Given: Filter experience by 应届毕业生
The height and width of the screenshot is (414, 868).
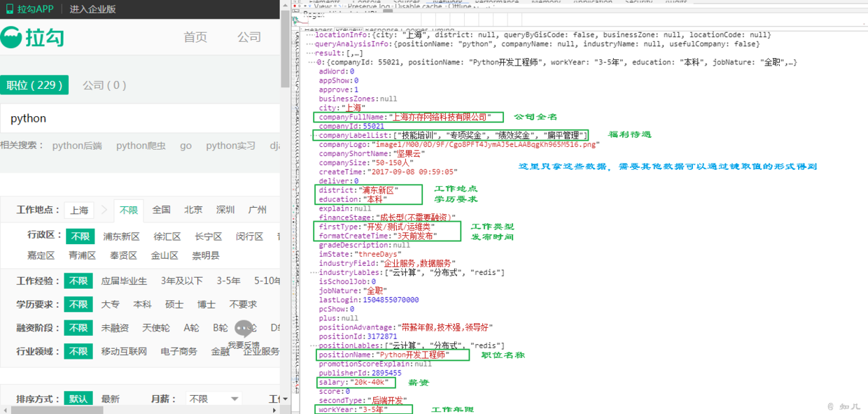Looking at the screenshot, I should 124,281.
